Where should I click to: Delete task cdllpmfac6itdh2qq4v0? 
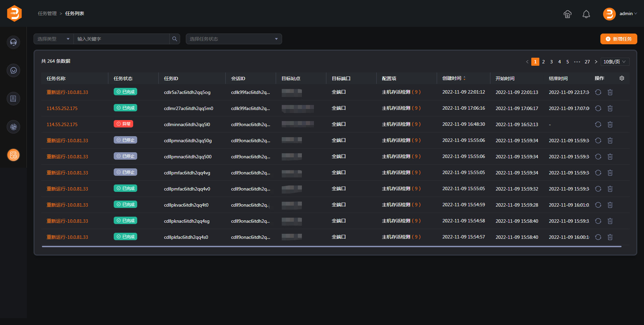[x=610, y=189]
